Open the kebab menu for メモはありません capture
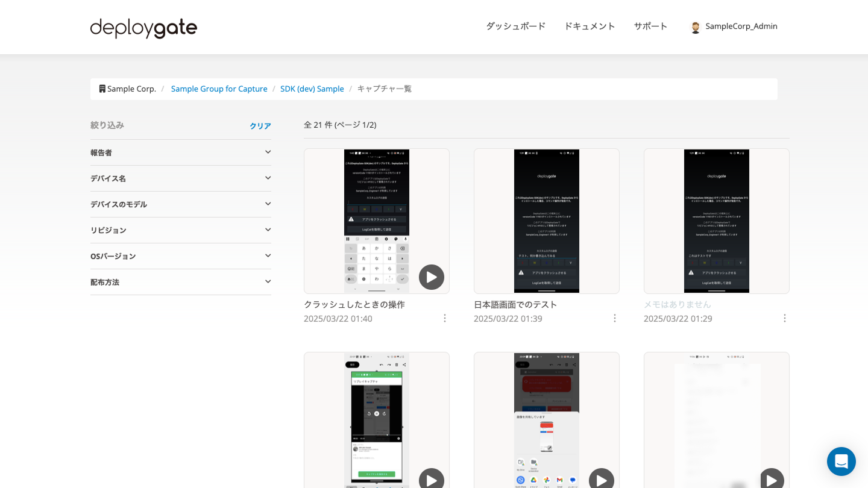 785,318
